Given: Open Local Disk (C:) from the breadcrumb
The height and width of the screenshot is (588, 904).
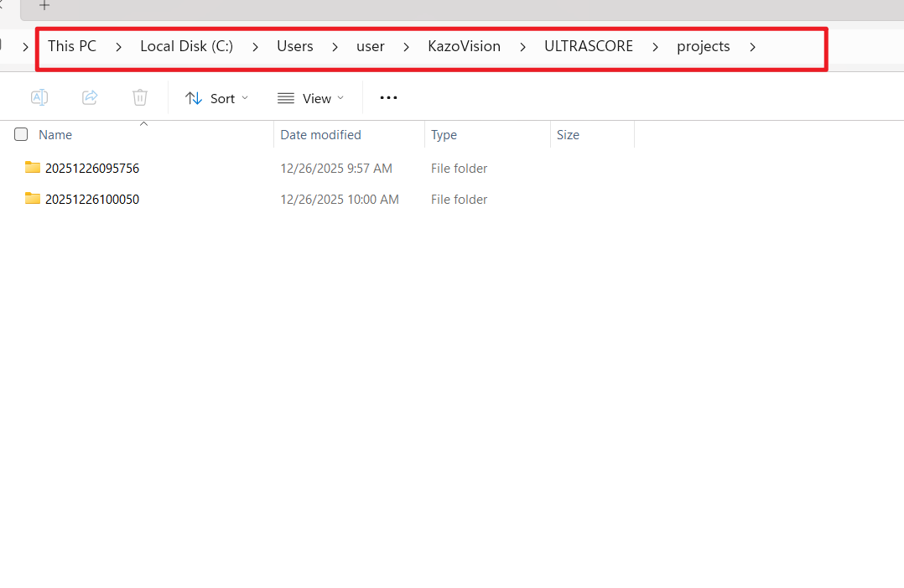Looking at the screenshot, I should point(186,46).
